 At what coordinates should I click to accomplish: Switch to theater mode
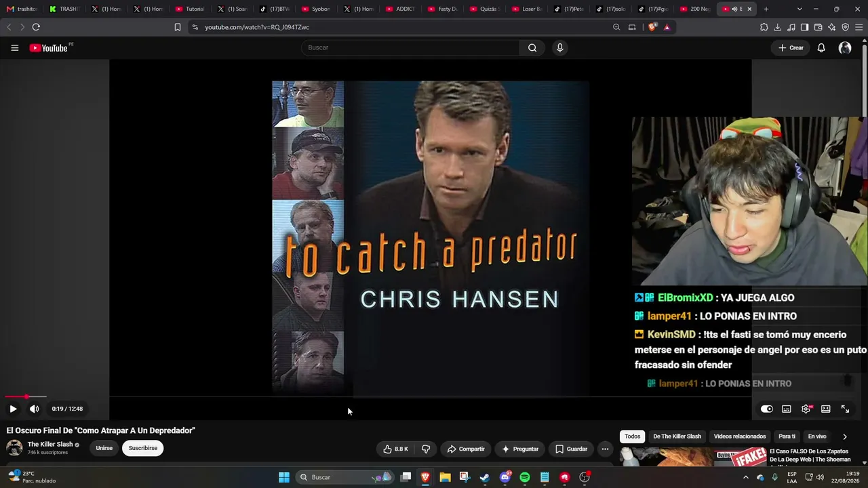coord(826,409)
